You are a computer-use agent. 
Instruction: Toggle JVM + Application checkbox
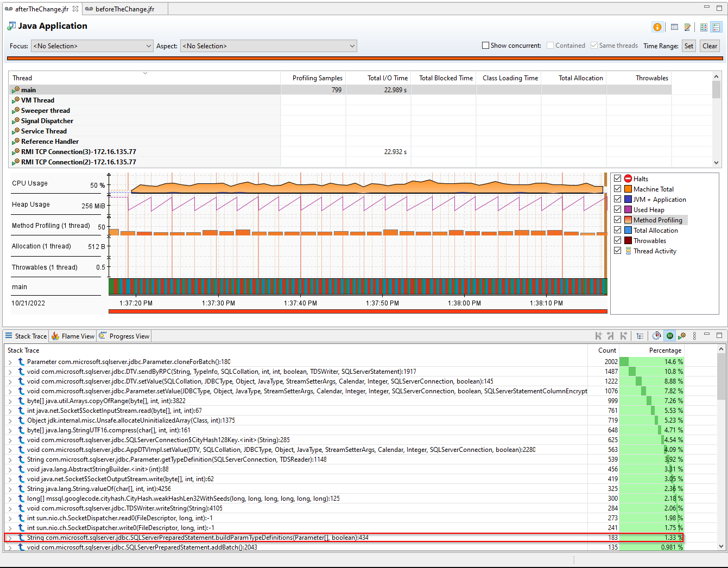617,199
